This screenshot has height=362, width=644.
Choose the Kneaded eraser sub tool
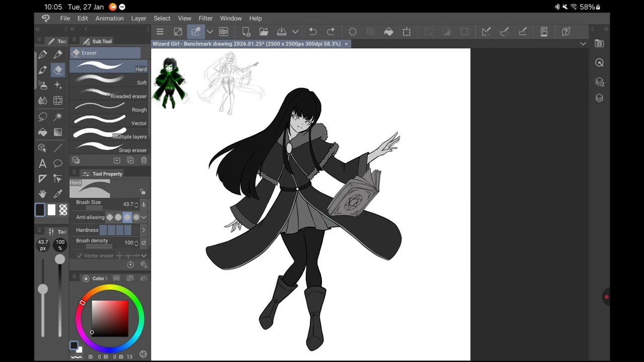click(x=109, y=94)
